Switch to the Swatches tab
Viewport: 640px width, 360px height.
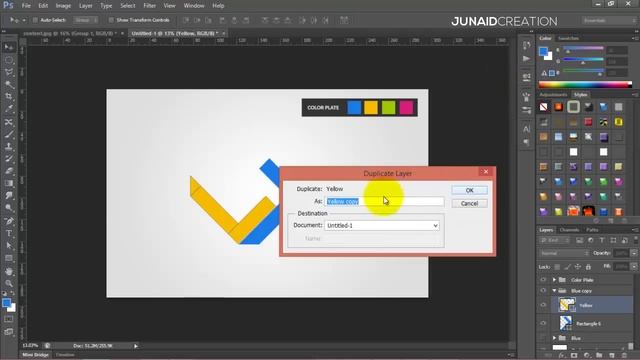pyautogui.click(x=568, y=38)
